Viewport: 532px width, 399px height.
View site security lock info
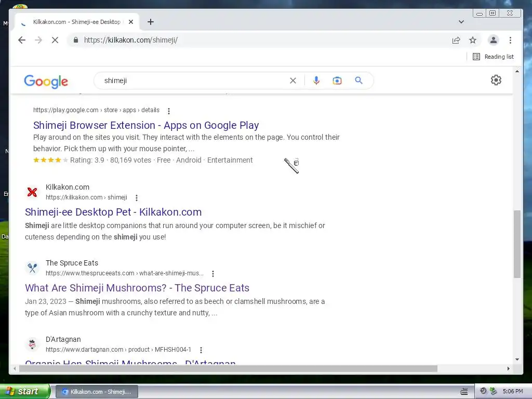(x=76, y=40)
